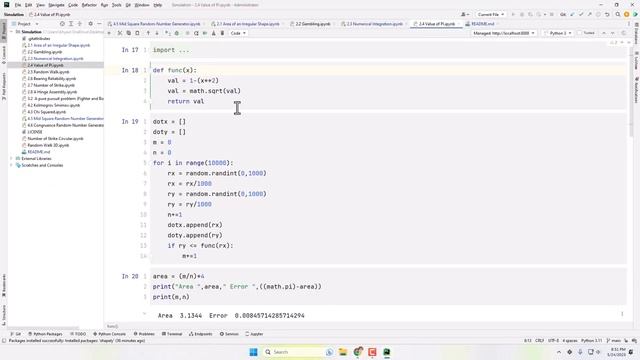Viewport: 640px width, 360px height.
Task: Open the Python Packages tool window
Action: 45,334
